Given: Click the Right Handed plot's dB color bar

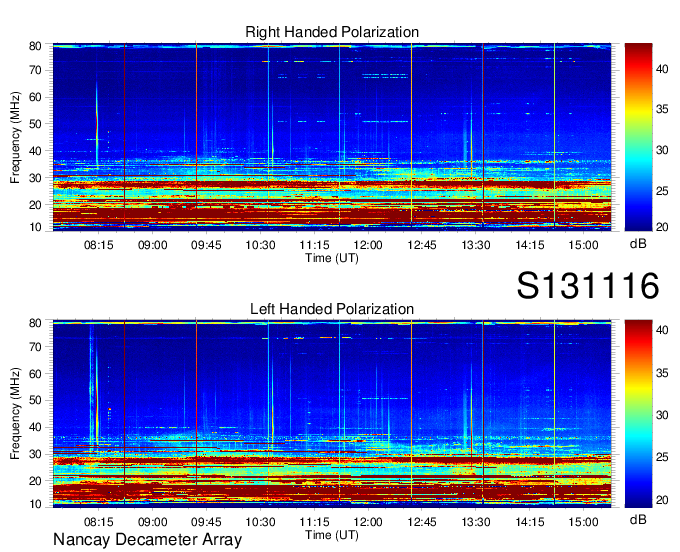Looking at the screenshot, I should [x=638, y=137].
